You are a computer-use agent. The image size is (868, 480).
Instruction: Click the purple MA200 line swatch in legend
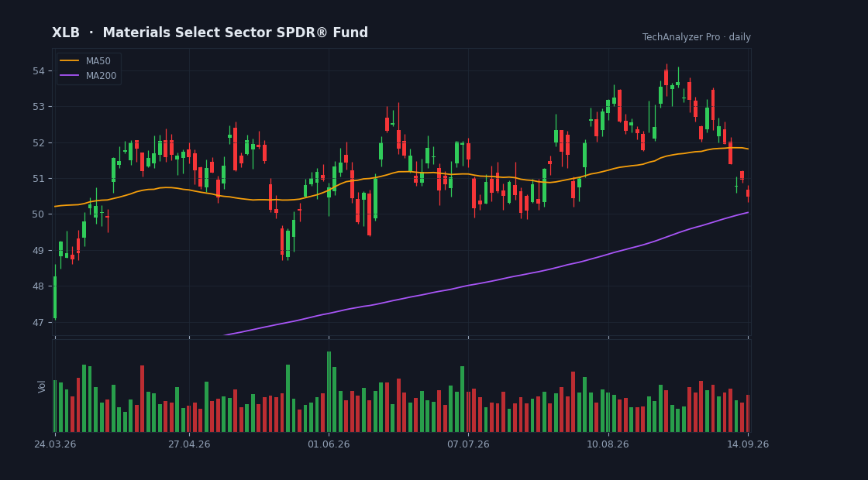tap(69, 76)
